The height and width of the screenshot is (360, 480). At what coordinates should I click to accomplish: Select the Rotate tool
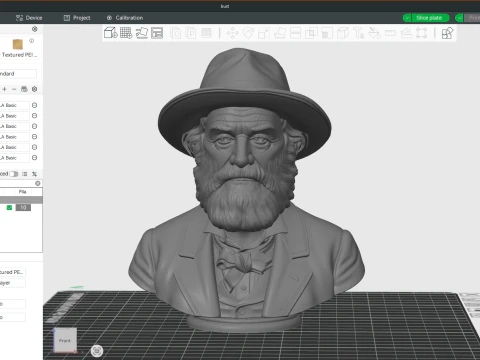click(x=248, y=33)
